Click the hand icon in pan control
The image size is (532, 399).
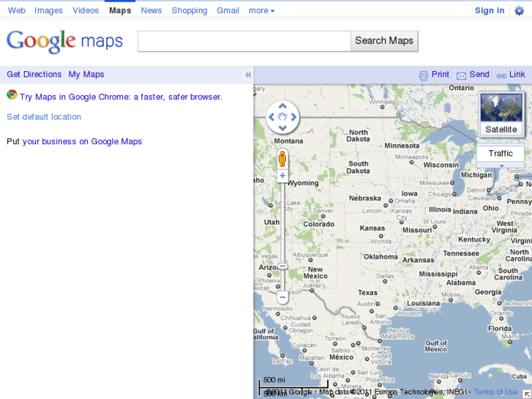[282, 117]
